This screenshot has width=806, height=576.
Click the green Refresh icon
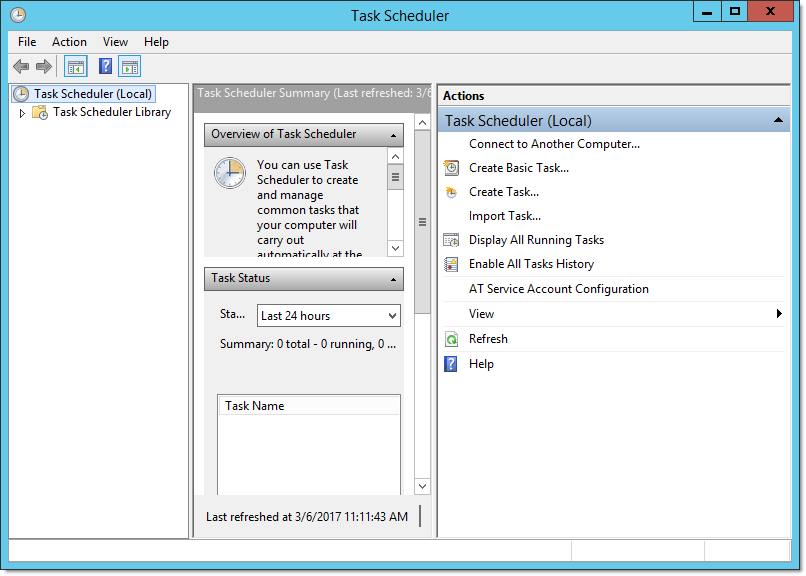451,339
